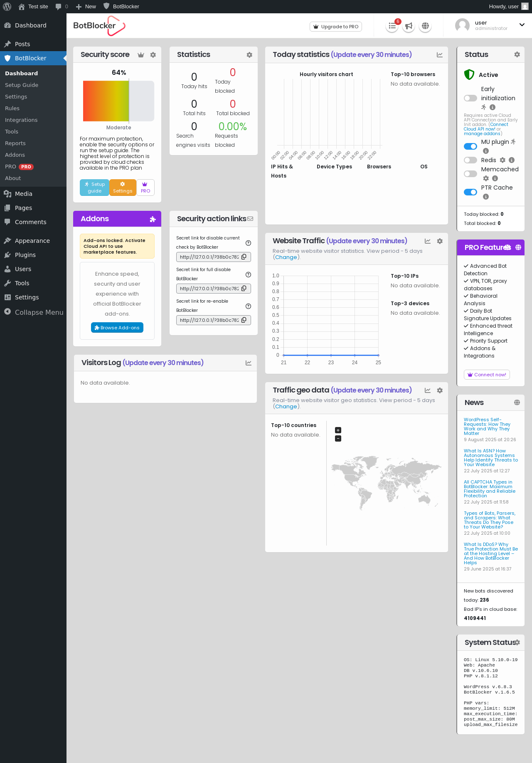Image resolution: width=532 pixels, height=763 pixels.
Task: Open Integrations in BotBlocker submenu
Action: point(21,120)
